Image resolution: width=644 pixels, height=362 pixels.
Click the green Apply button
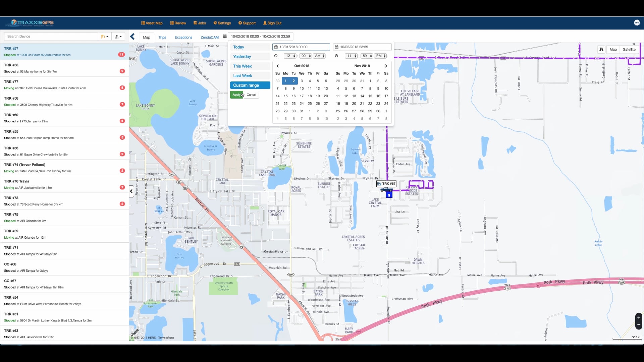237,95
